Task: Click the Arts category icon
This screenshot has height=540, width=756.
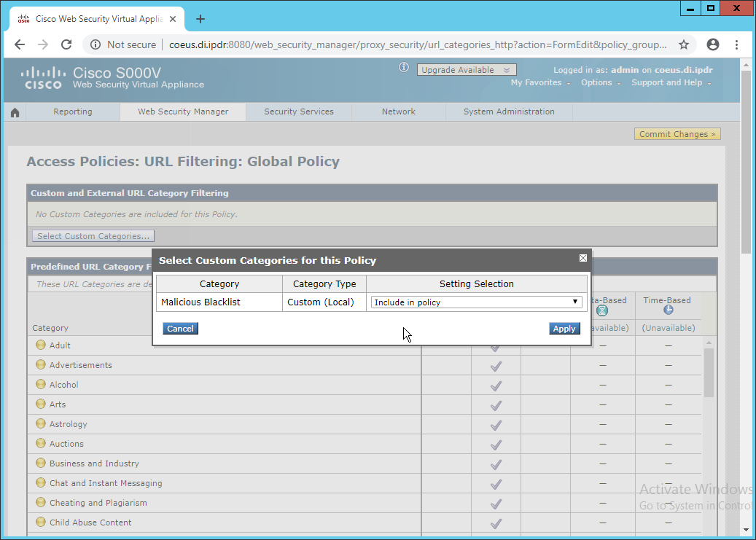Action: pyautogui.click(x=41, y=404)
